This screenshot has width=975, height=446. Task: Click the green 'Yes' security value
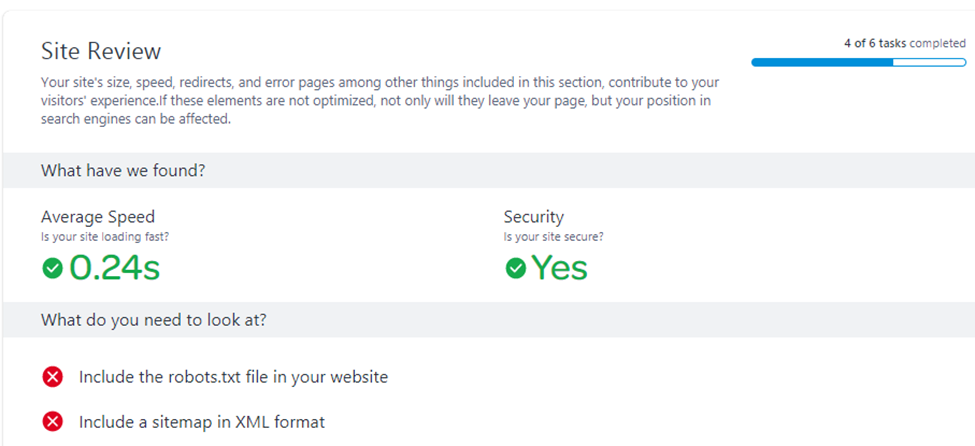pyautogui.click(x=559, y=268)
